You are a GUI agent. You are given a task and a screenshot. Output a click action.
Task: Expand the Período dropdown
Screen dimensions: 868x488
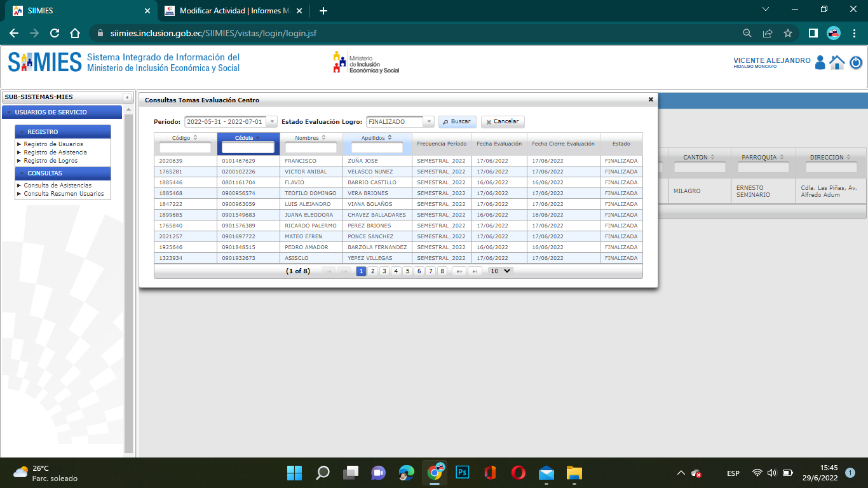point(272,122)
